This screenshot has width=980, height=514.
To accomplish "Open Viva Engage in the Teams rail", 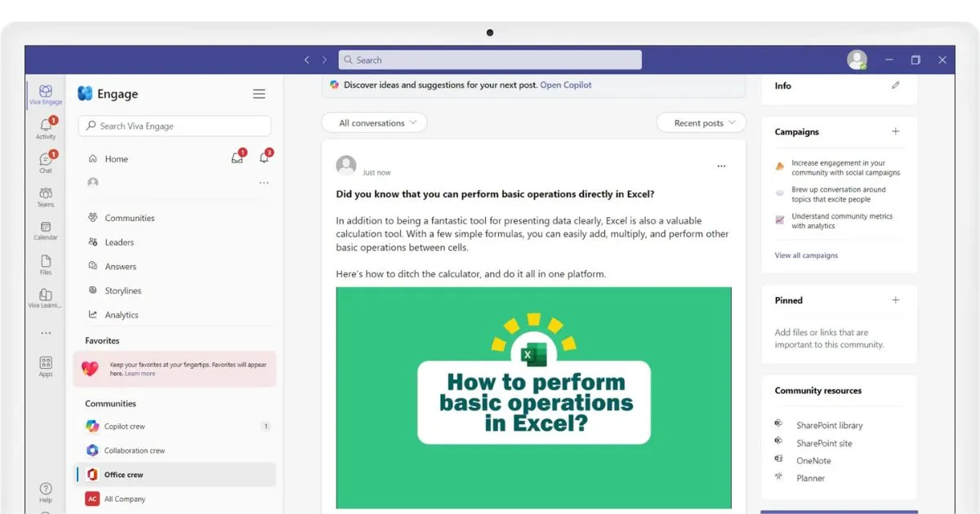I will [46, 95].
